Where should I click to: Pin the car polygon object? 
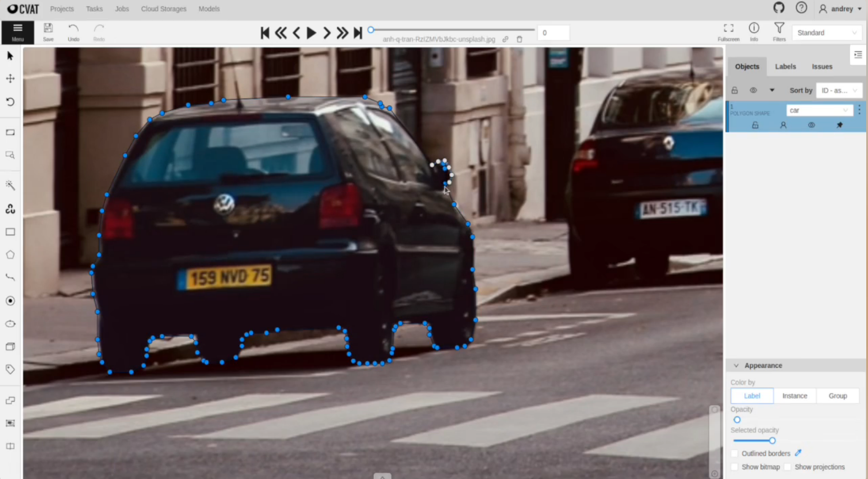(840, 125)
